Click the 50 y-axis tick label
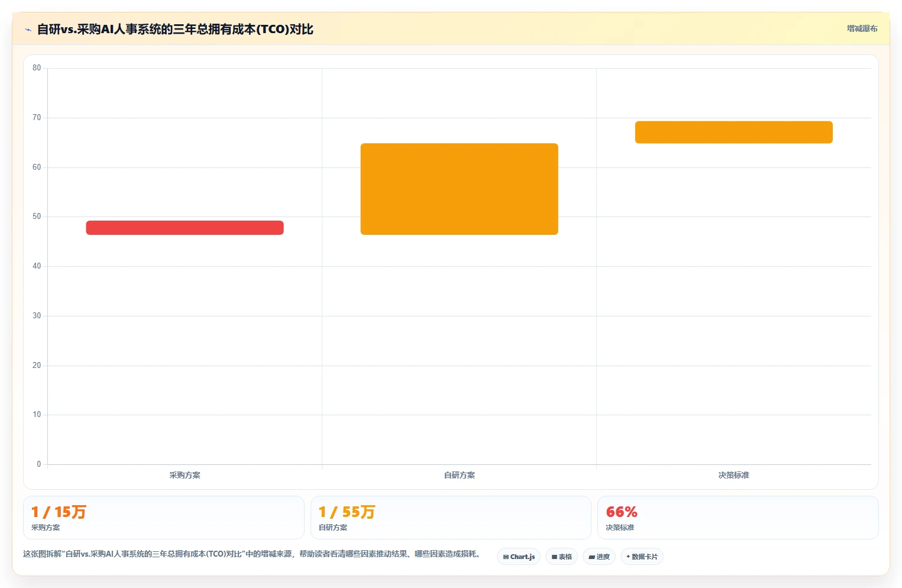This screenshot has width=902, height=588. (x=37, y=217)
